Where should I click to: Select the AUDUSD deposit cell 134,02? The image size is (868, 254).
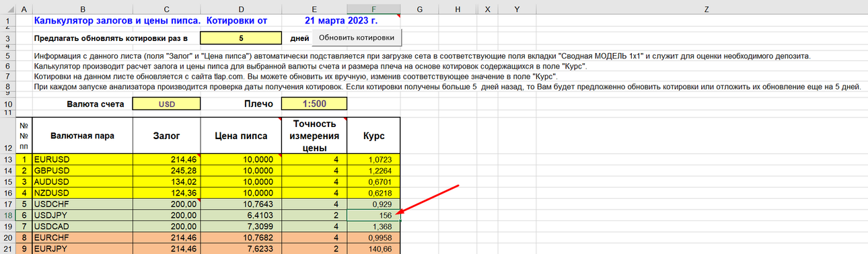pyautogui.click(x=166, y=182)
